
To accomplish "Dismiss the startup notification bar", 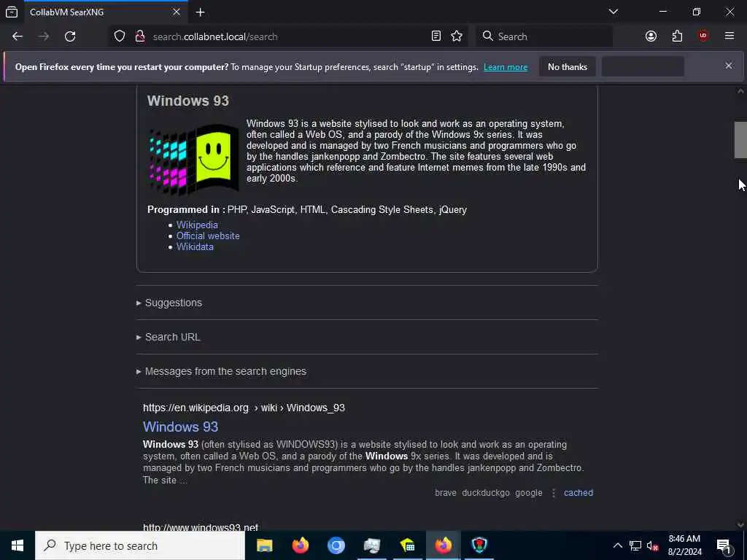I will click(729, 66).
